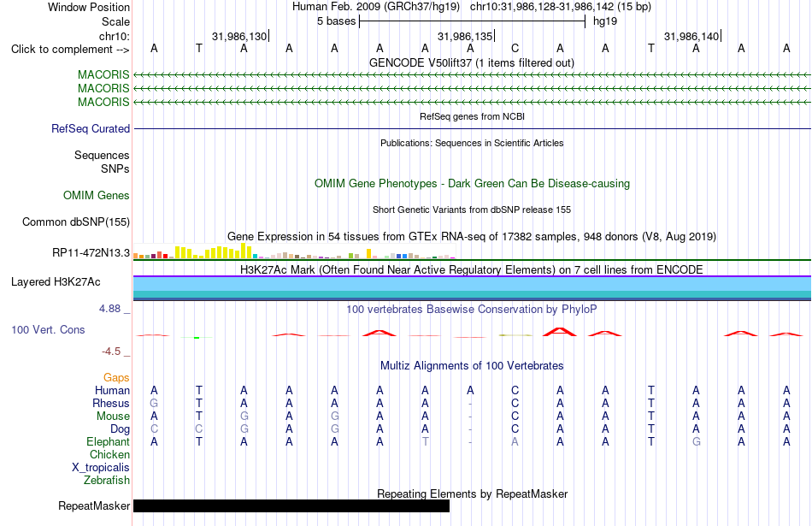Click the 'Human Feb. 2009 (GRCh37/hg19)' assembly text
This screenshot has width=812, height=526.
(x=376, y=7)
